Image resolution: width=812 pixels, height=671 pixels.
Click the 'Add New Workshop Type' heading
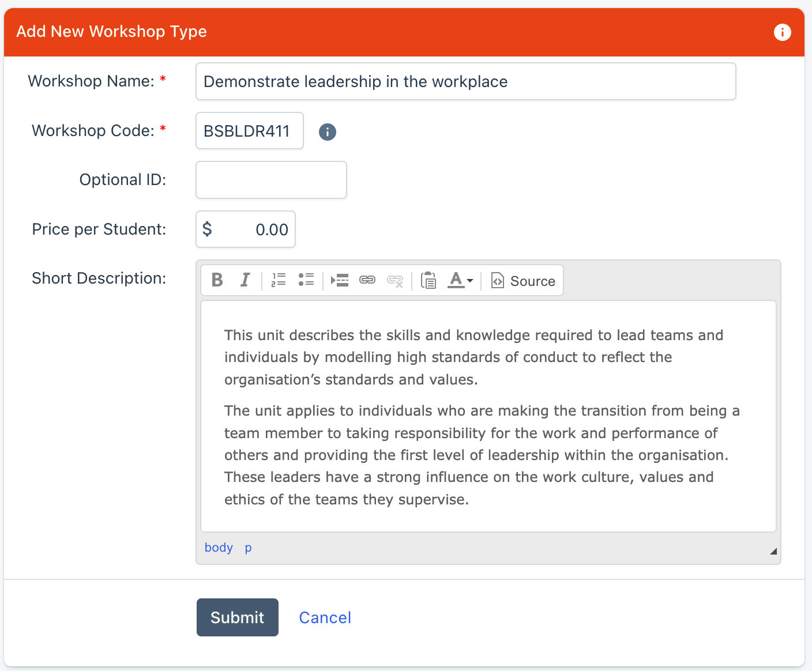[x=111, y=32]
